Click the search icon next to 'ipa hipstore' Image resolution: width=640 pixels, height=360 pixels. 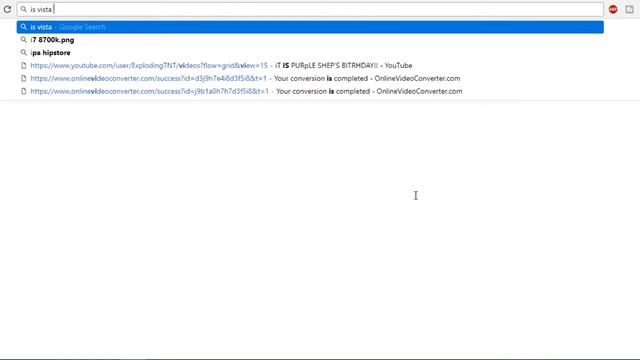24,53
